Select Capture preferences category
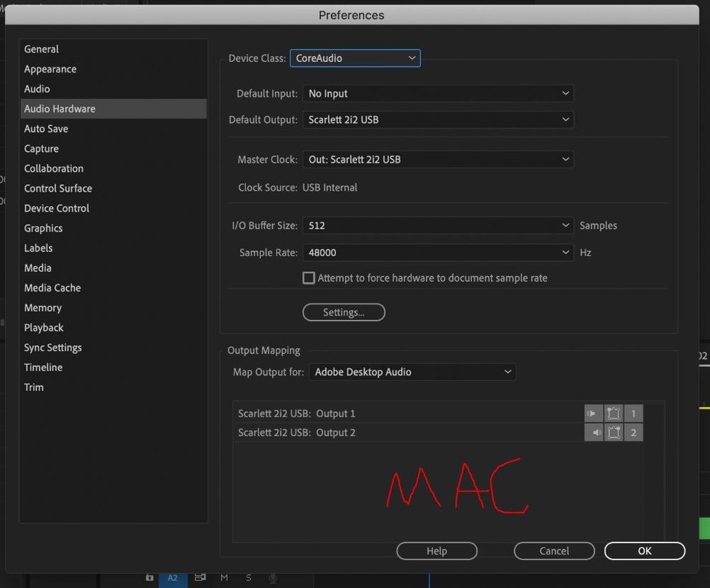This screenshot has width=710, height=588. pyautogui.click(x=113, y=149)
